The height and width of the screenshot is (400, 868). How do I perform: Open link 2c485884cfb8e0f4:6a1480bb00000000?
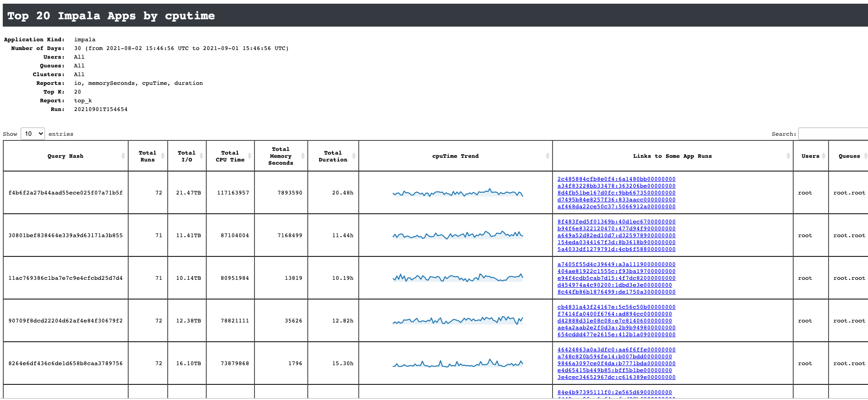(x=616, y=179)
